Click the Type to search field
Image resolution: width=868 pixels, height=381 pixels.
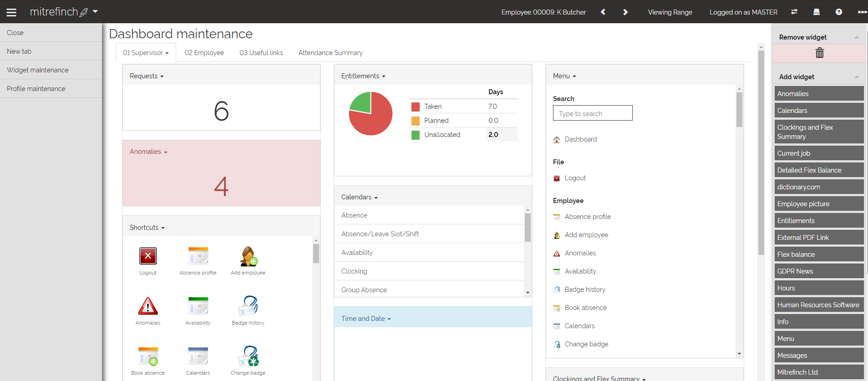point(593,113)
